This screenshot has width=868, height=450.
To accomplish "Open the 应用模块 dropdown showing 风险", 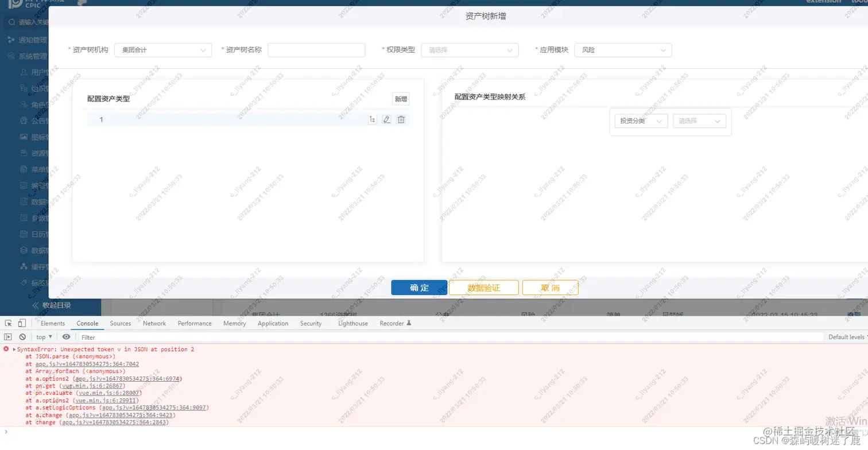I will click(x=623, y=50).
